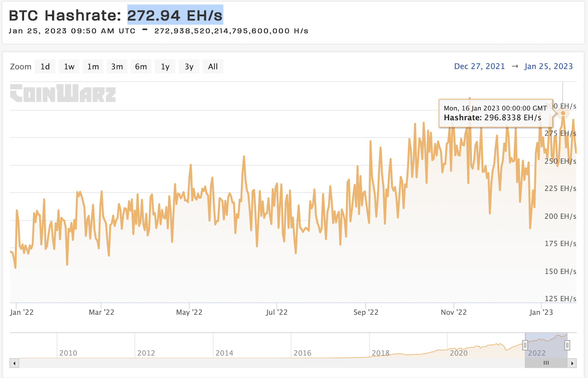Edit the end date Jan 25, 2023
The image size is (588, 378).
pos(549,66)
